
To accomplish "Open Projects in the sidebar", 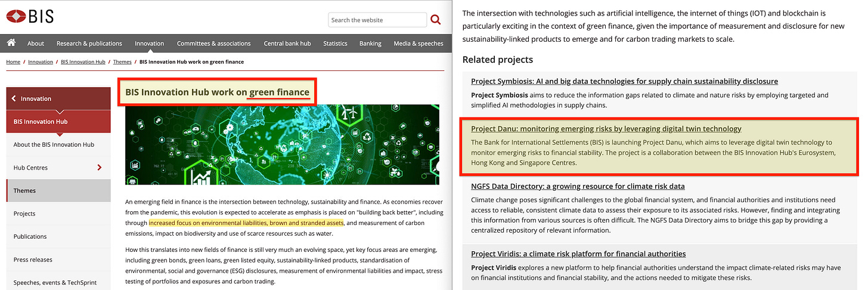I will coord(58,214).
